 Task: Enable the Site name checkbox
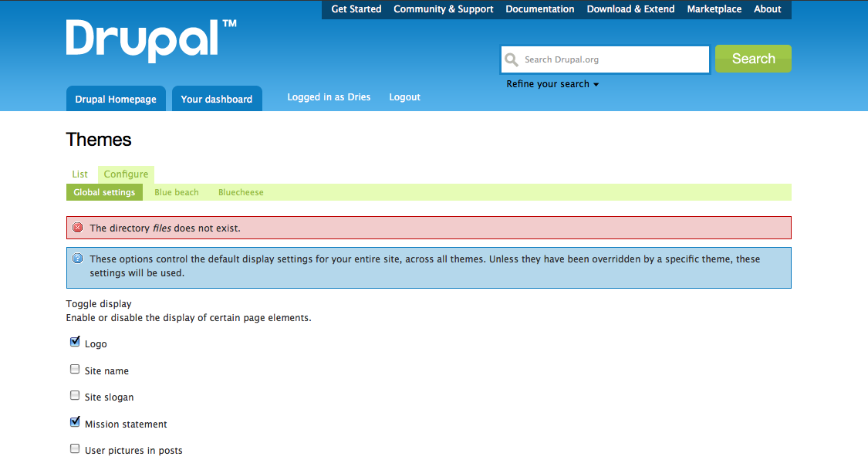tap(74, 368)
